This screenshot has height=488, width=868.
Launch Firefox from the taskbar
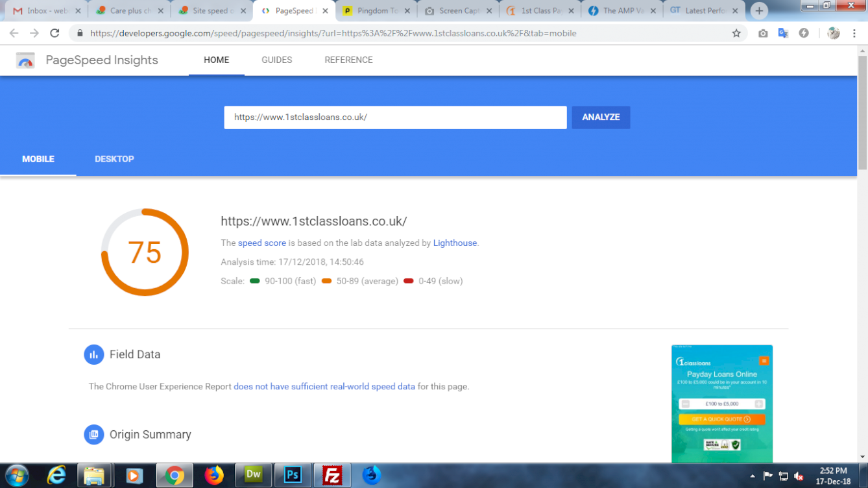(214, 476)
